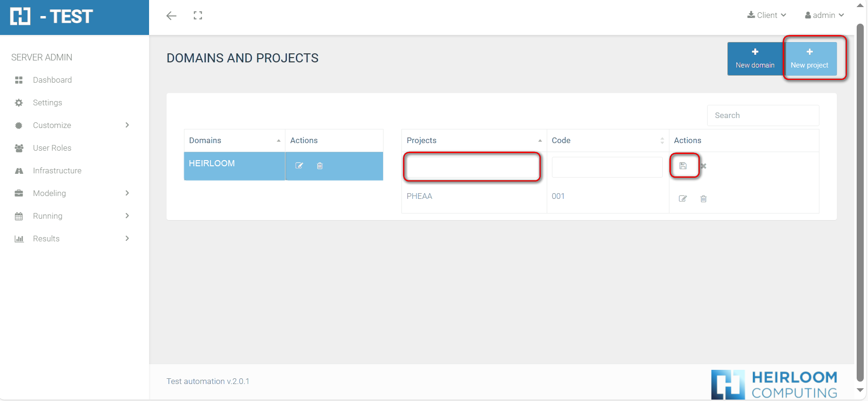The image size is (868, 401).
Task: Click the New project button
Action: pyautogui.click(x=810, y=59)
